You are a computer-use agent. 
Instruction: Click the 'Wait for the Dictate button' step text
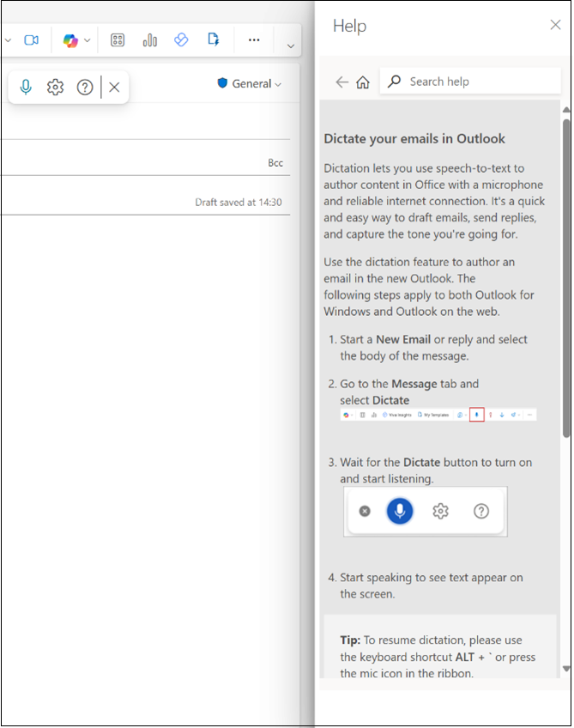(x=436, y=470)
